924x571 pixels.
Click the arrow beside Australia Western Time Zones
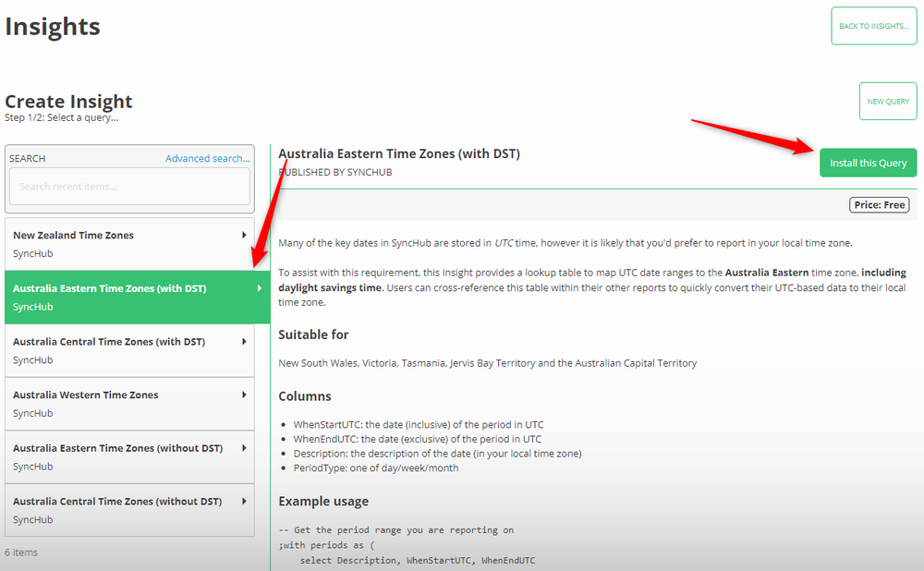(x=244, y=395)
